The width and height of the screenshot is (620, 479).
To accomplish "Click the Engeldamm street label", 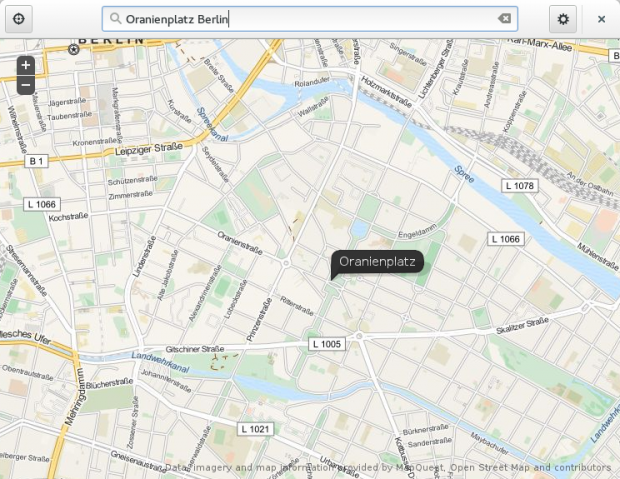I will 417,232.
